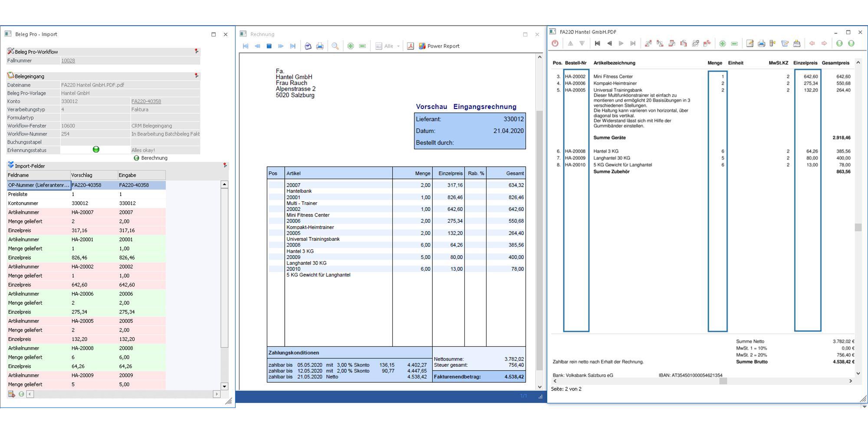Click the Eingabe column header
The height and width of the screenshot is (434, 868).
(x=141, y=175)
